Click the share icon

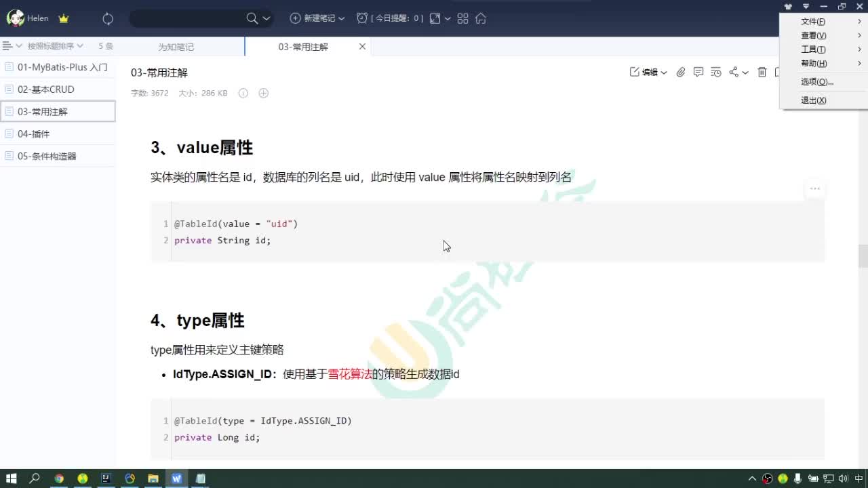pos(734,72)
